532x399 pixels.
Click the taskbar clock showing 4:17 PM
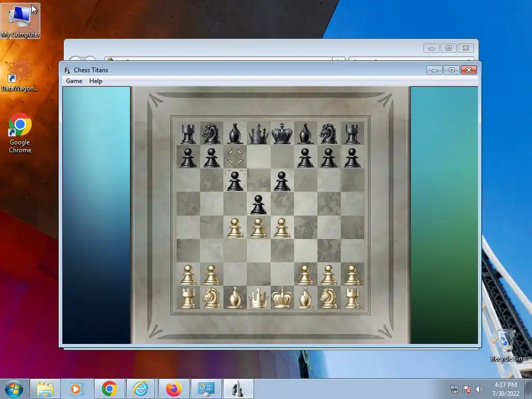tap(506, 389)
